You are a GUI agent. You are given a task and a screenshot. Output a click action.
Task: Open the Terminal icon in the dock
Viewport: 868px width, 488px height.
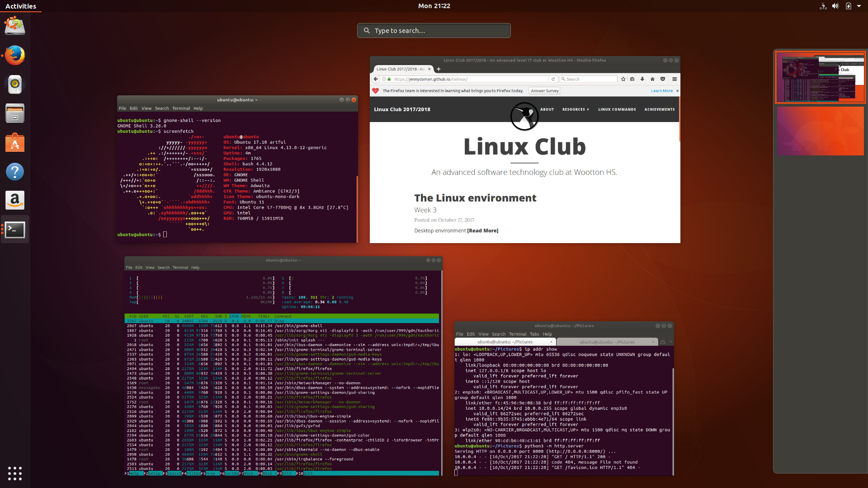[15, 230]
